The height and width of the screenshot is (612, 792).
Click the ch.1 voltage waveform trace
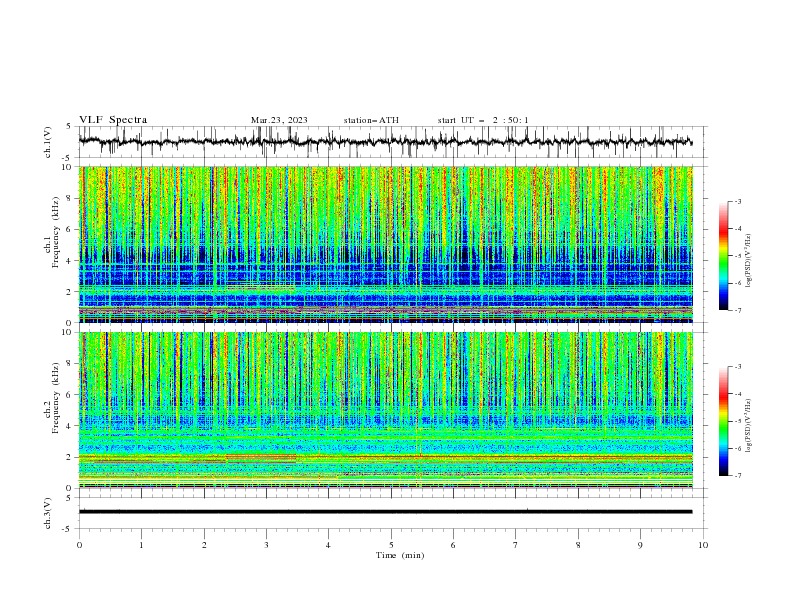[x=385, y=142]
